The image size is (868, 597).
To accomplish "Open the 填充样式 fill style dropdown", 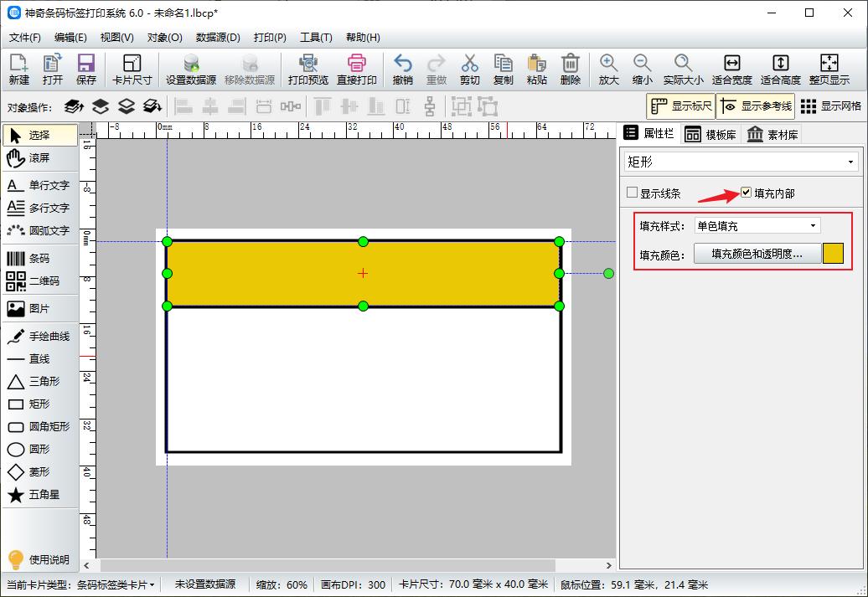I will pos(757,224).
